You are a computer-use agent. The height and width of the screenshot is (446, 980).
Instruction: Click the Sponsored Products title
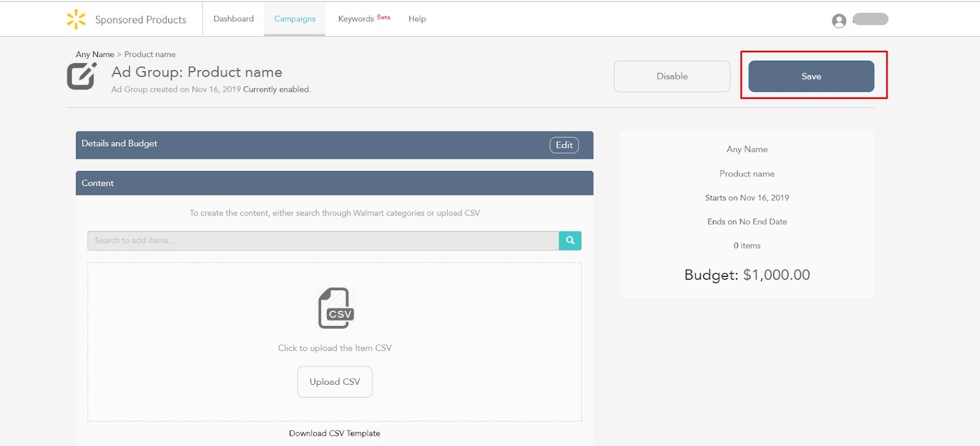tap(141, 20)
